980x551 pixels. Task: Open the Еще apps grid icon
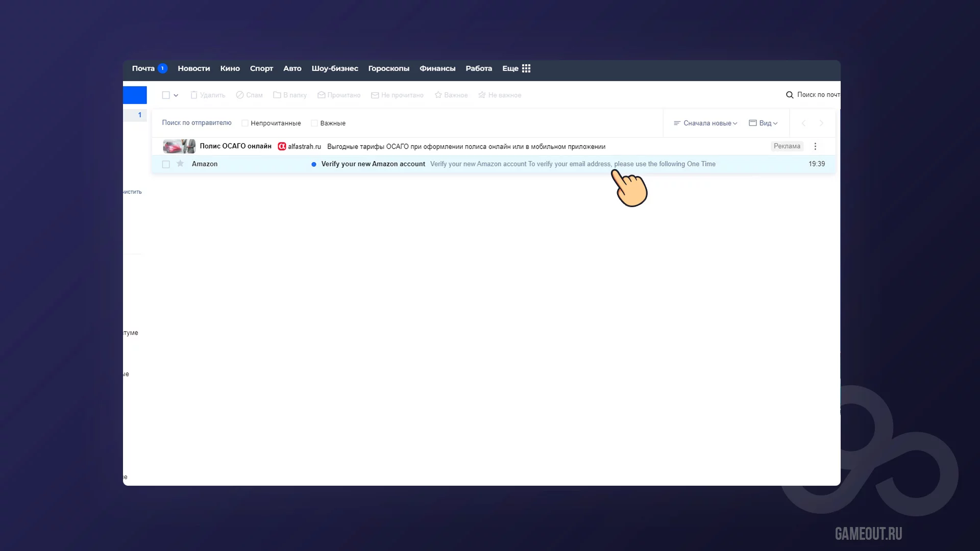click(526, 68)
